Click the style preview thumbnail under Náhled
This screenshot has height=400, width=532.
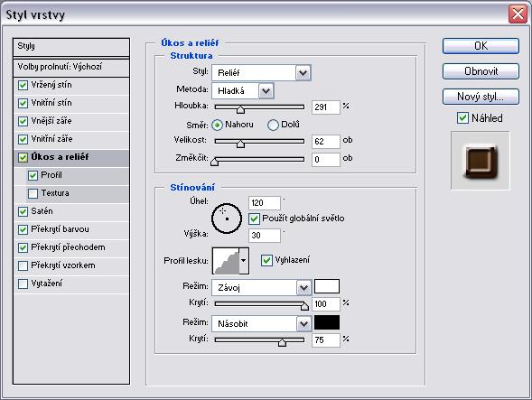pos(481,161)
